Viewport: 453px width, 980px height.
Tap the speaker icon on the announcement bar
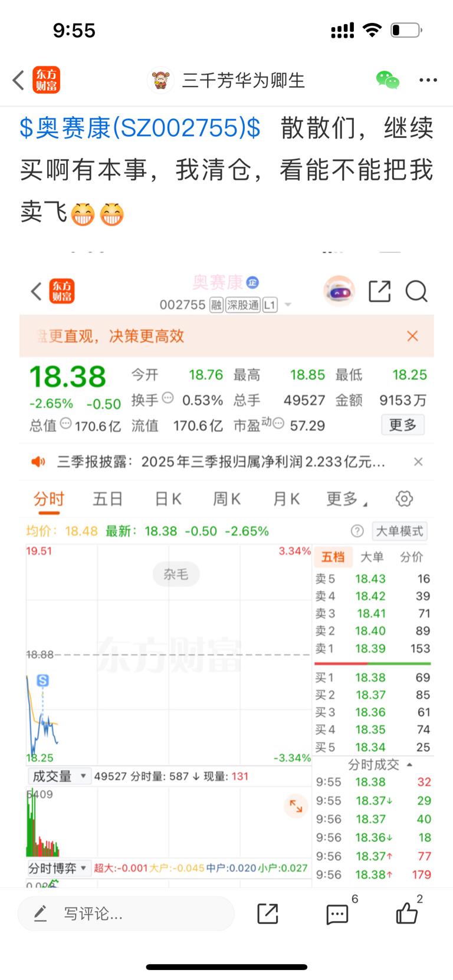[x=38, y=462]
